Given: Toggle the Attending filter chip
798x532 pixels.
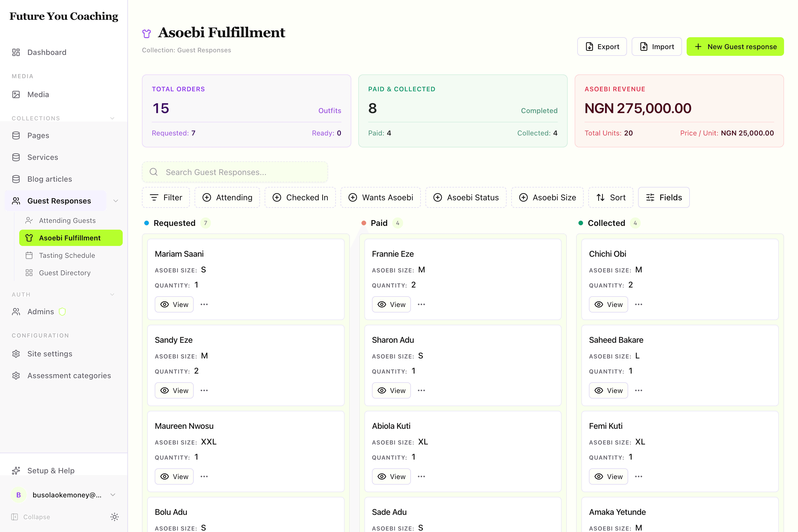Looking at the screenshot, I should tap(227, 197).
